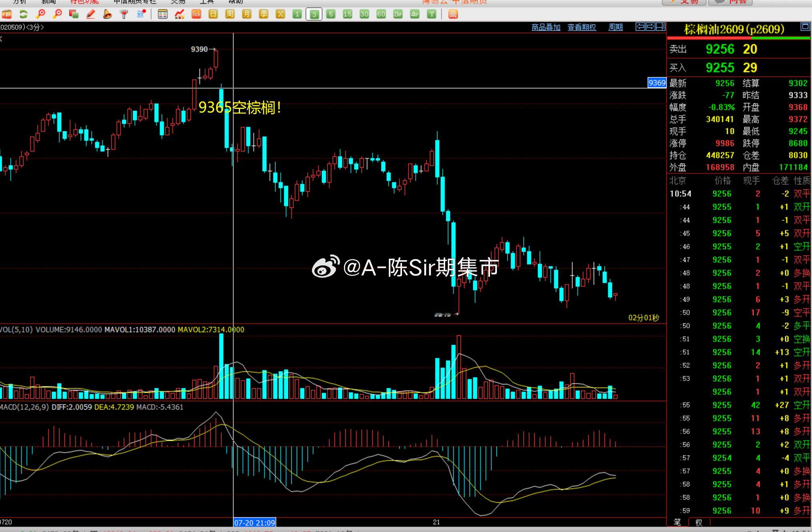Screen dimensions: 812x532
Task: Click the left arrow navigation icon
Action: pyautogui.click(x=640, y=27)
